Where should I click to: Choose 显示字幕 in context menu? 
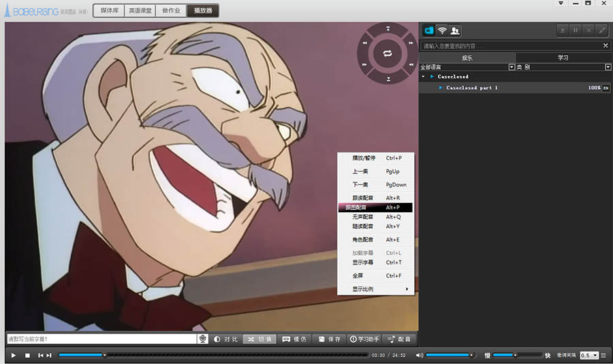(376, 263)
